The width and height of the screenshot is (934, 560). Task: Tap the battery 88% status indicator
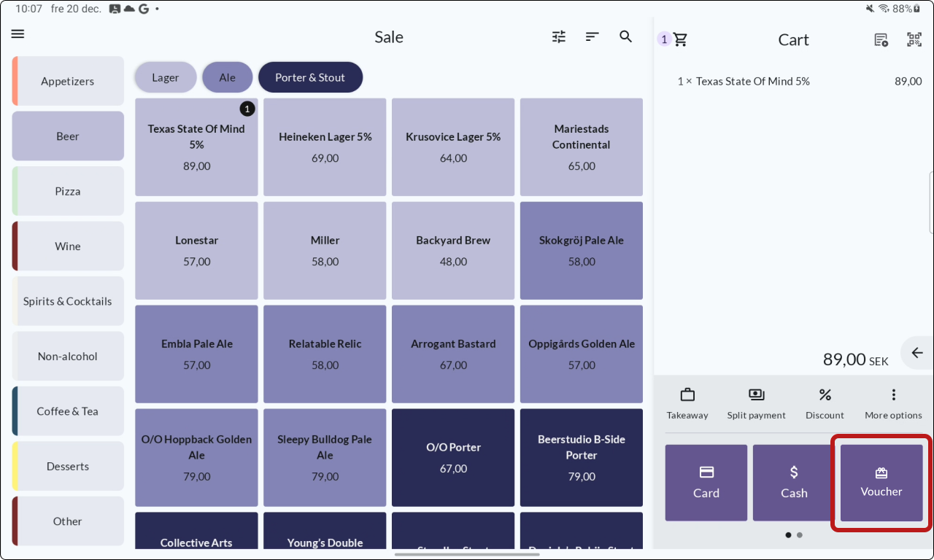tap(907, 9)
